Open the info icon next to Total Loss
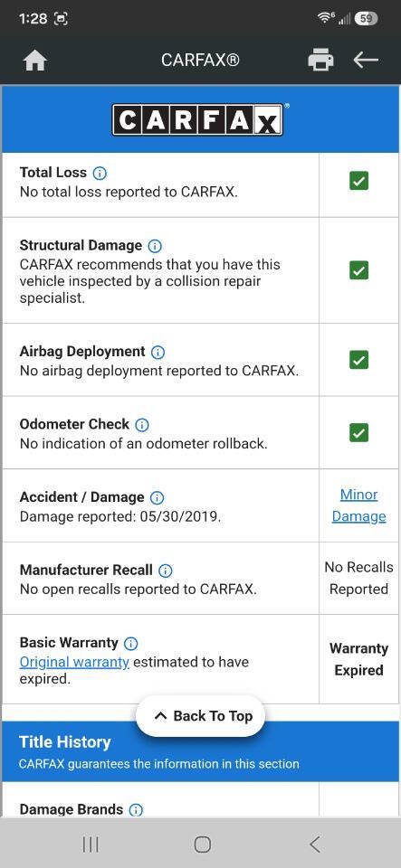This screenshot has height=868, width=401. [100, 174]
